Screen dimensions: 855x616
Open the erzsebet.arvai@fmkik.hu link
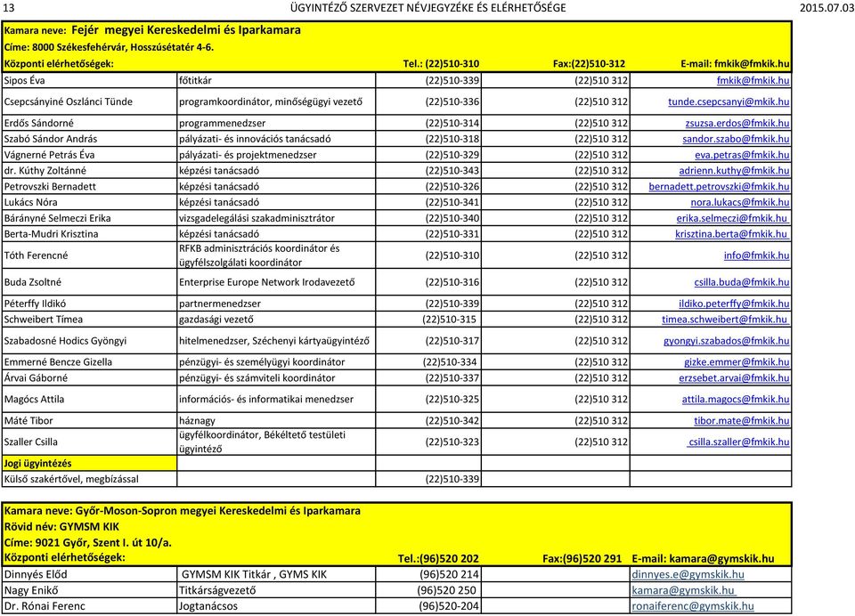(x=734, y=377)
